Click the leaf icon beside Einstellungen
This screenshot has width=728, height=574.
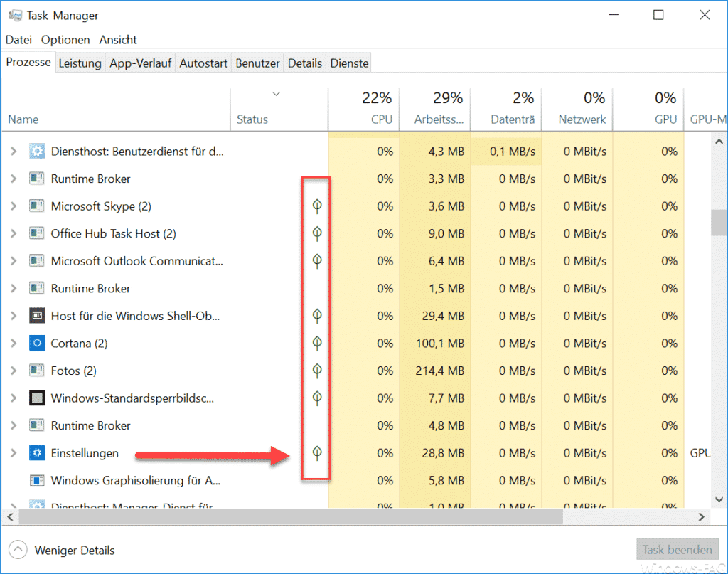pos(316,452)
